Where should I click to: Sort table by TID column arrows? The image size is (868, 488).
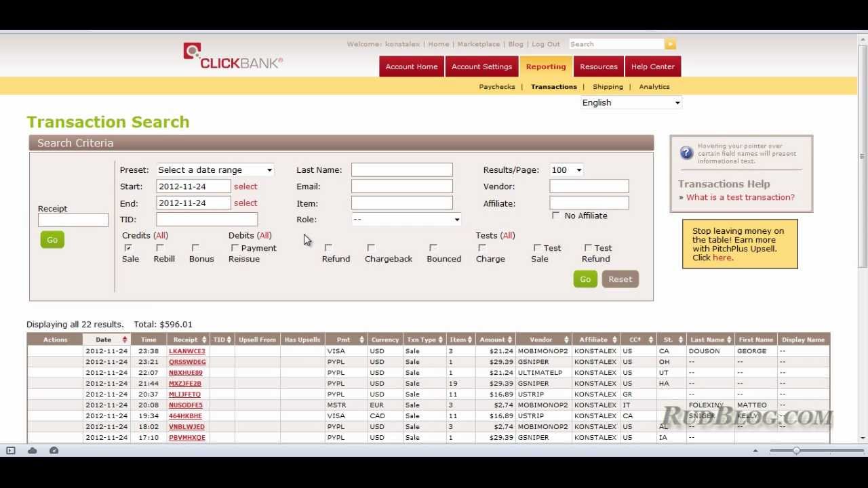coord(230,340)
